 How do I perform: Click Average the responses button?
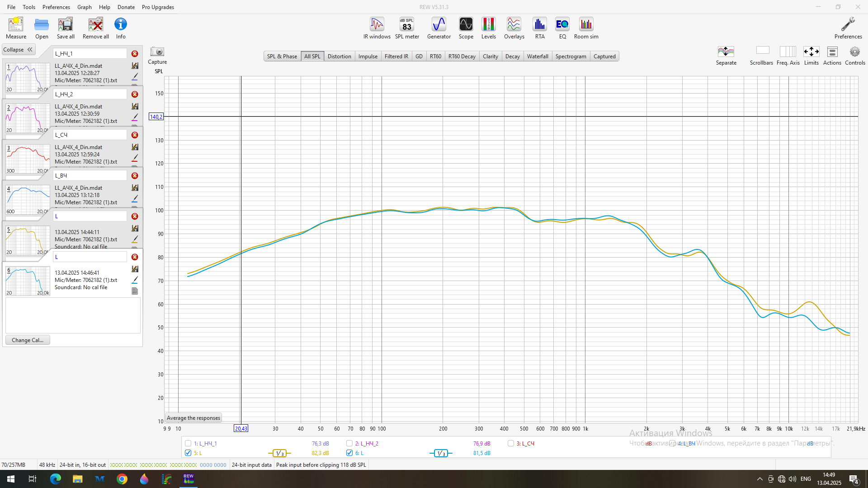pyautogui.click(x=193, y=418)
